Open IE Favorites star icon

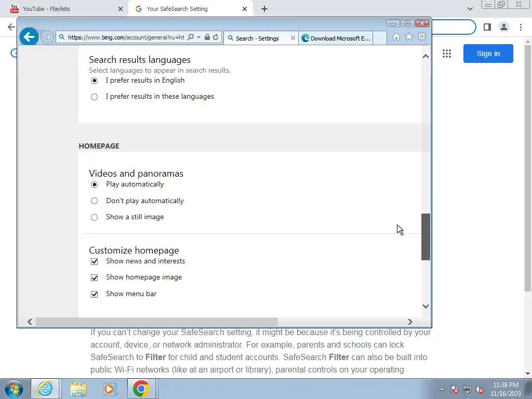(x=409, y=37)
